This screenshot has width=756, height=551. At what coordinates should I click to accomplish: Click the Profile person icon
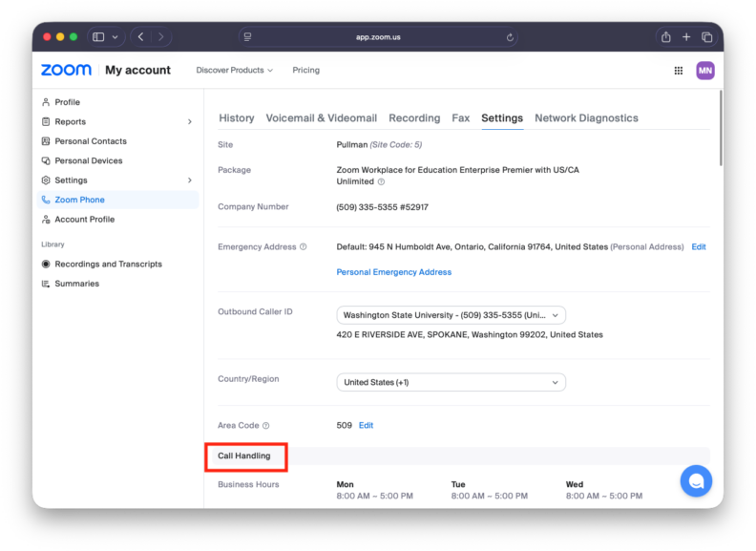coord(46,102)
